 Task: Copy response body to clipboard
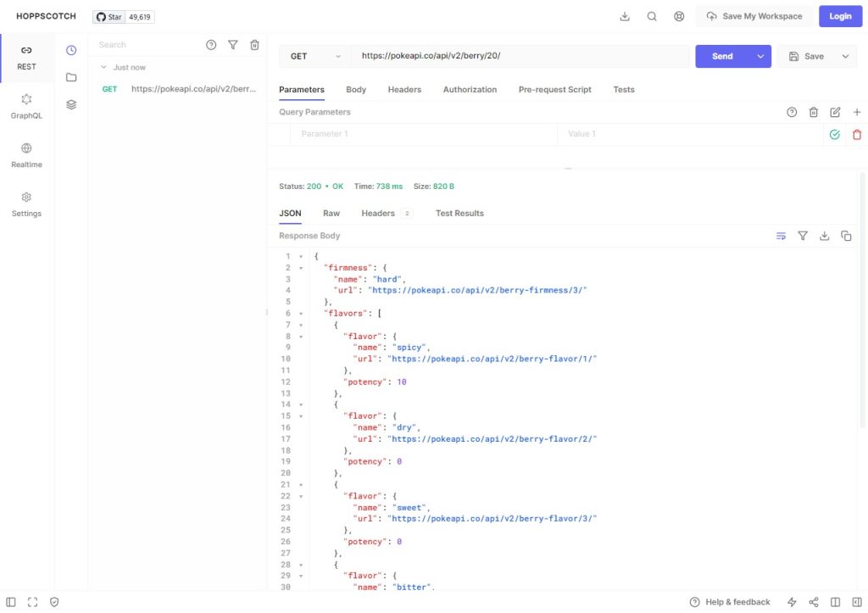point(847,236)
